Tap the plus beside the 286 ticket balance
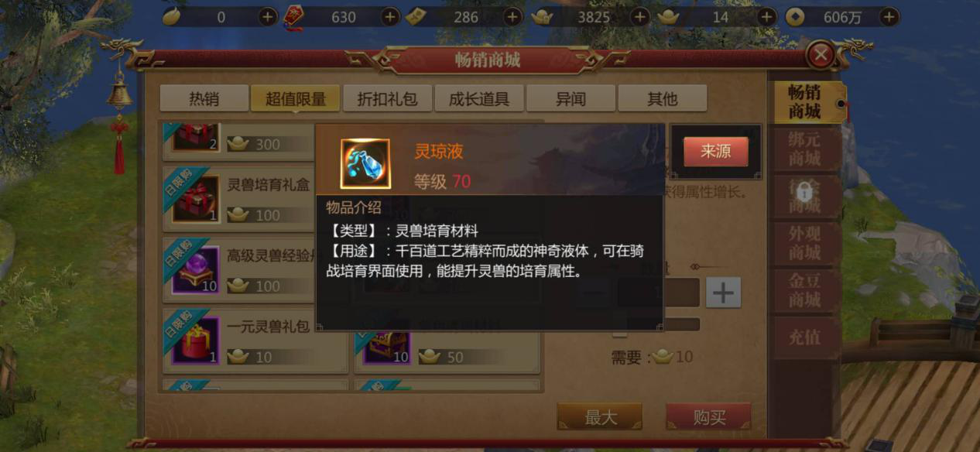The width and height of the screenshot is (980, 452). pyautogui.click(x=513, y=17)
